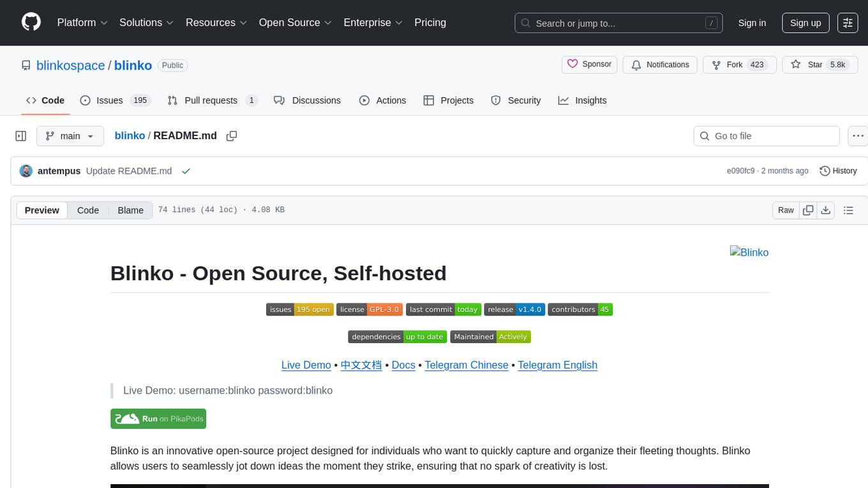Copy the README.md file path
Viewport: 868px width, 488px height.
click(x=232, y=136)
